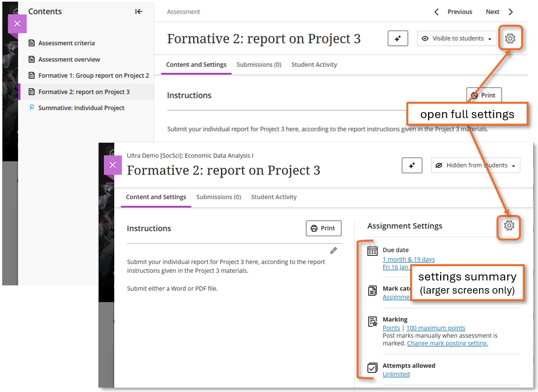Screen dimensions: 538x392
Task: Click the sparkle AI button beside Visible to students
Action: point(397,39)
